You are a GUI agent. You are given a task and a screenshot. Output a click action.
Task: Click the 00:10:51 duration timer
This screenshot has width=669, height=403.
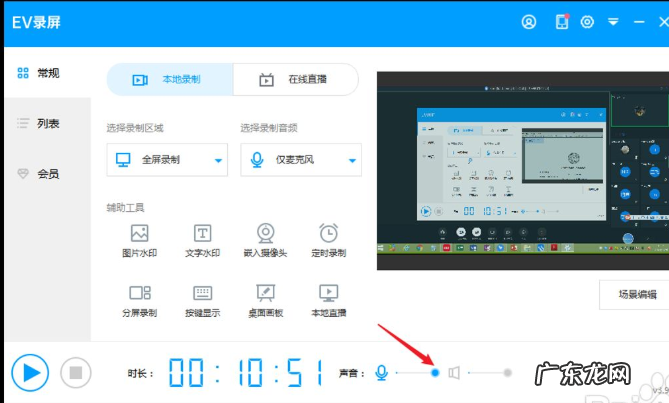(246, 373)
